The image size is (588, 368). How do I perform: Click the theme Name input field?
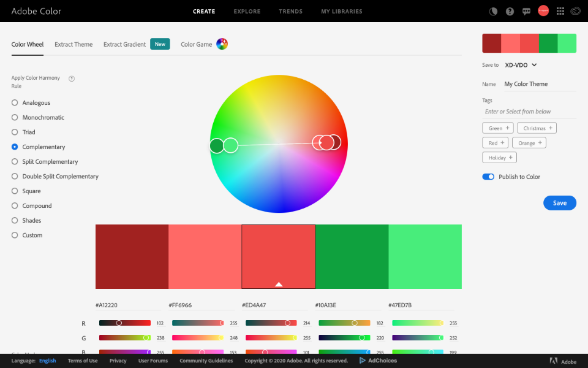(x=539, y=84)
